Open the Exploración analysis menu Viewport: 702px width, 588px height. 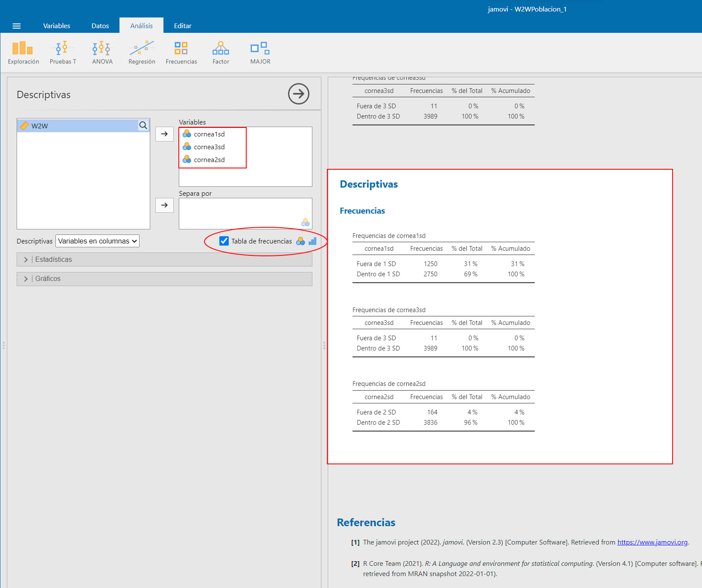tap(23, 53)
